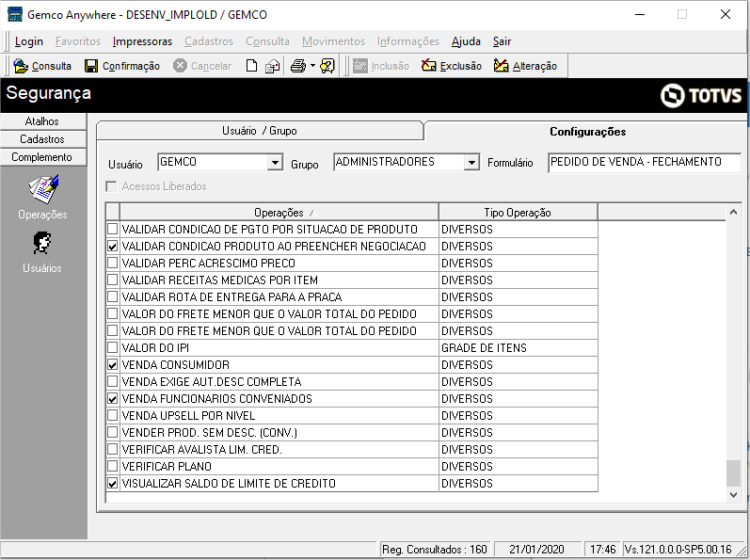Click the TOTVS logo
Screen dimensions: 750x560
[701, 95]
